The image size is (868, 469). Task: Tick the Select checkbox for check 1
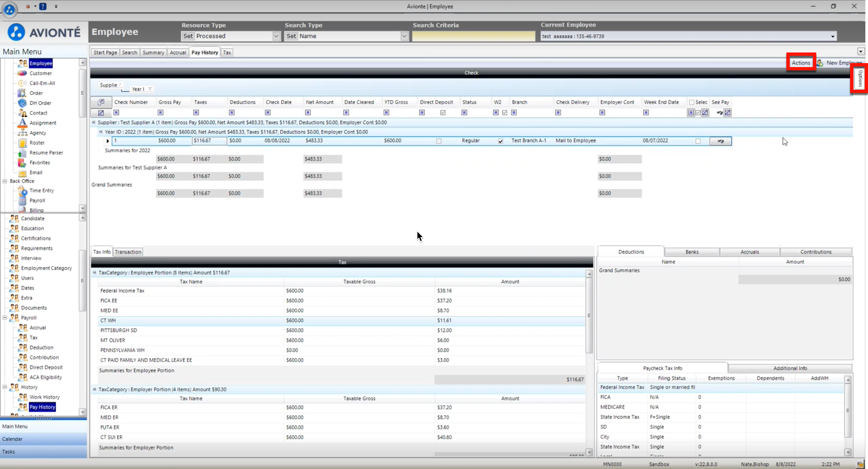tap(698, 141)
